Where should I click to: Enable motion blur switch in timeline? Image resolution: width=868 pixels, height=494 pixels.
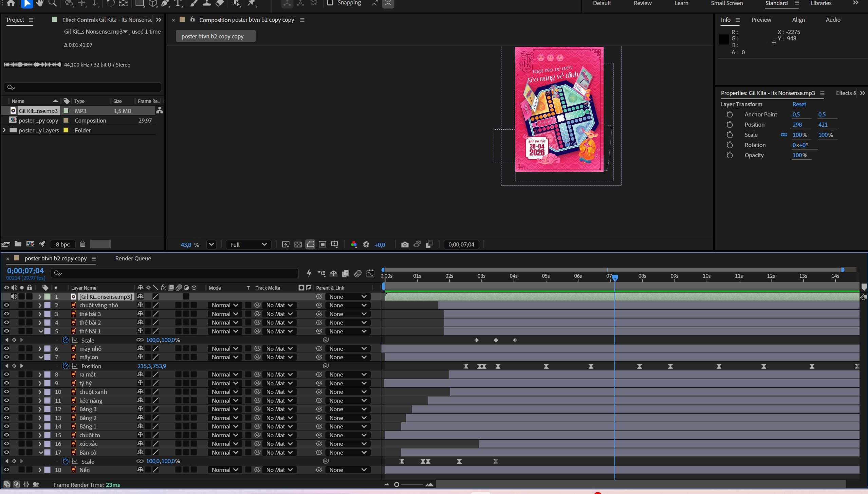(358, 273)
